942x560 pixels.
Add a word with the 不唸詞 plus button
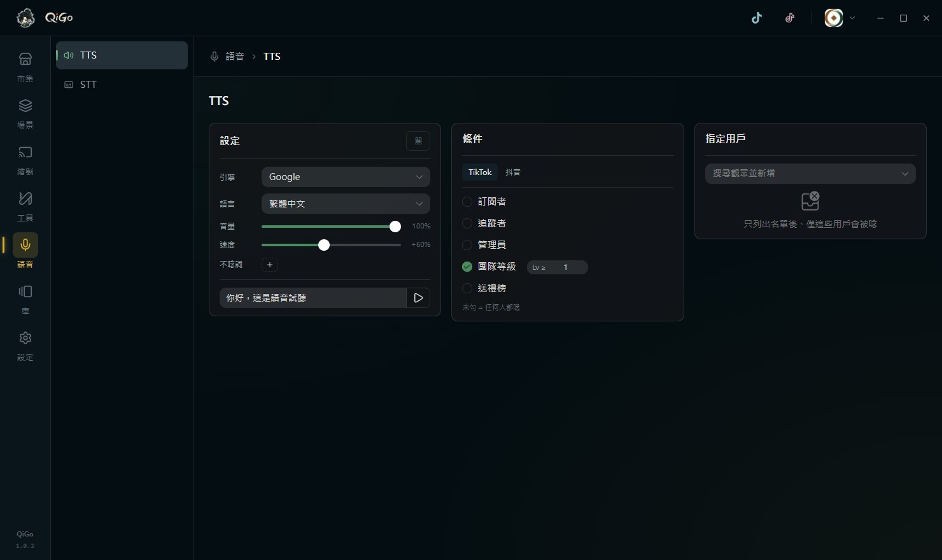point(270,265)
